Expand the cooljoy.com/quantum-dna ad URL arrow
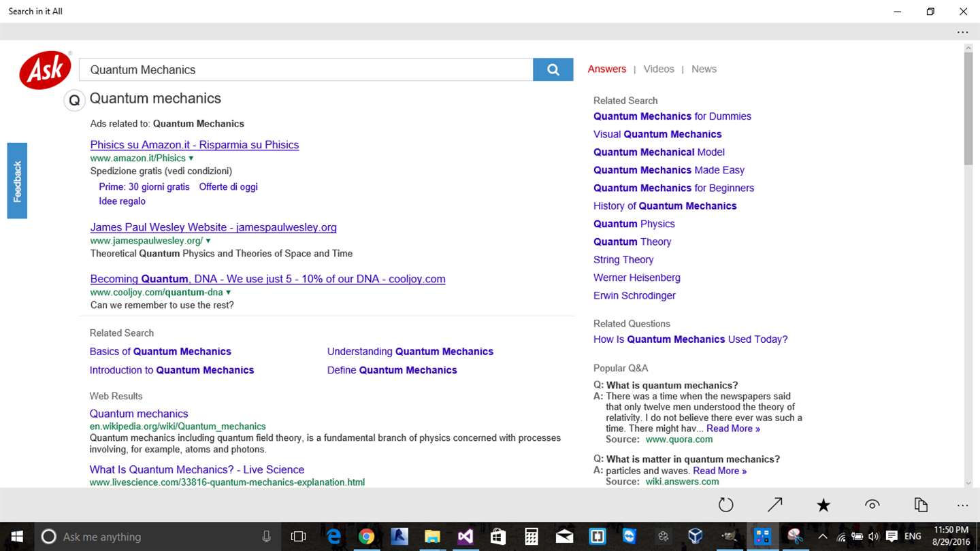 coord(229,293)
